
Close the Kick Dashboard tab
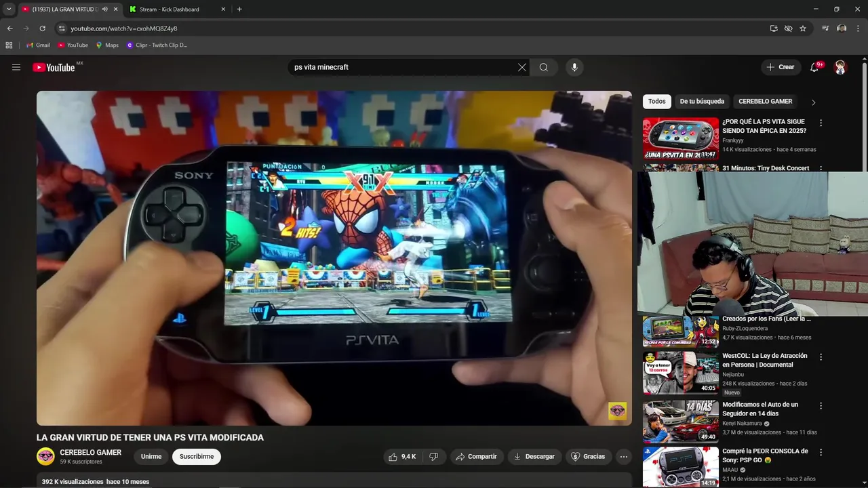[x=223, y=9]
